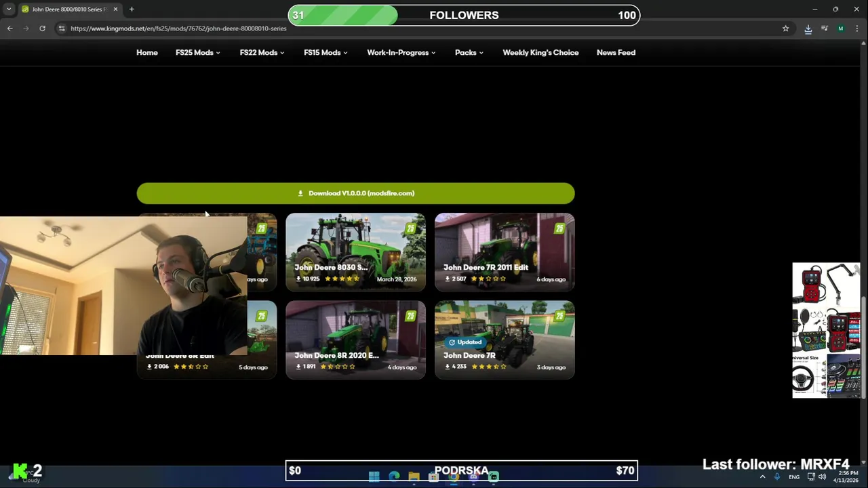Expand the Work-In-Progress dropdown
Viewport: 868px width, 488px height.
pos(401,52)
